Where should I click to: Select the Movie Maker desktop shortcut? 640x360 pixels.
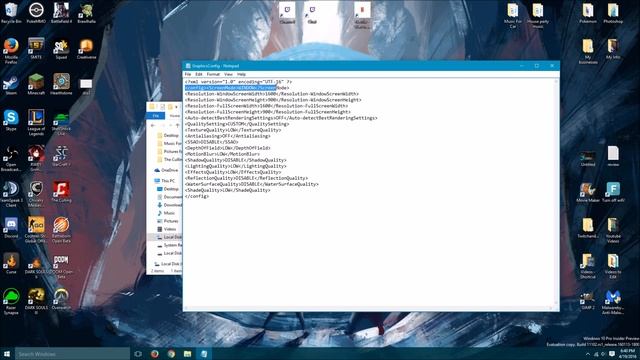point(588,192)
